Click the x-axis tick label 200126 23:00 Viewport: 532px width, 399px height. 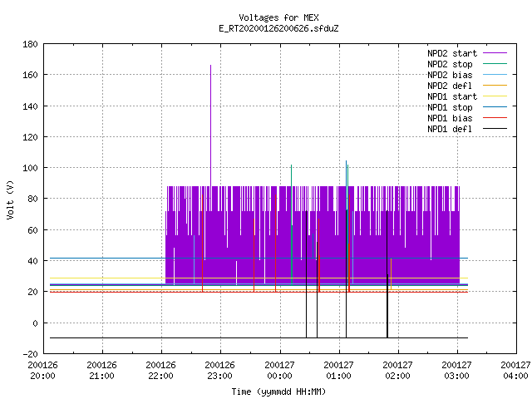coord(219,371)
